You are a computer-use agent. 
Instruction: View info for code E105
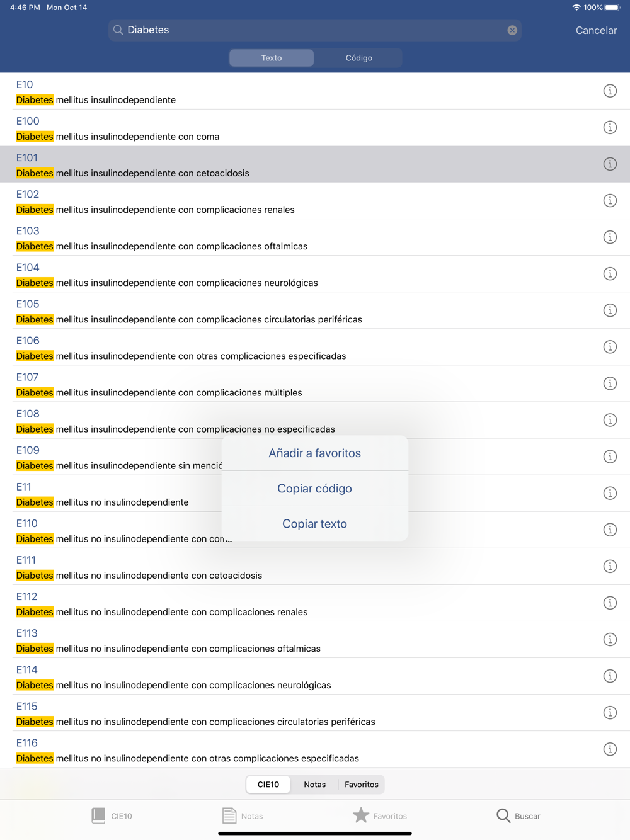coord(610,310)
